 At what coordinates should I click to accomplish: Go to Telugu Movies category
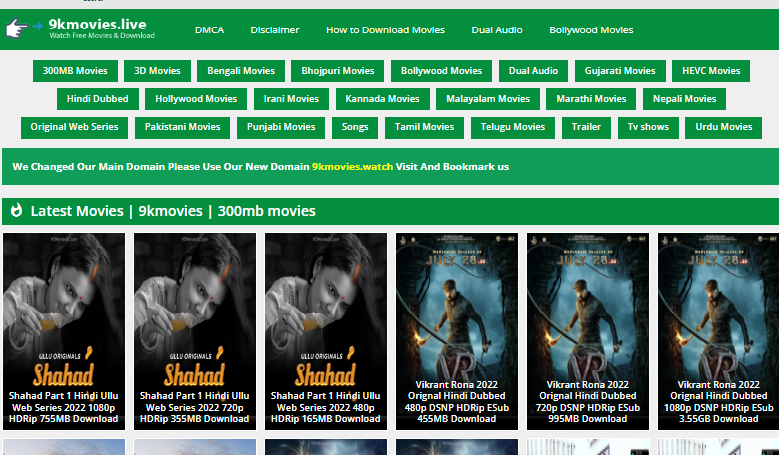(513, 127)
